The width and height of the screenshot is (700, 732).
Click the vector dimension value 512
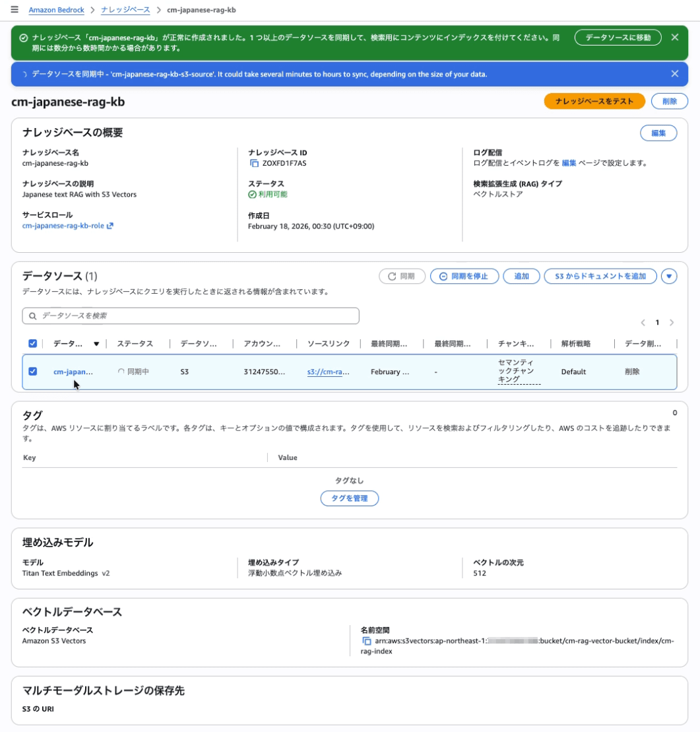click(x=479, y=574)
